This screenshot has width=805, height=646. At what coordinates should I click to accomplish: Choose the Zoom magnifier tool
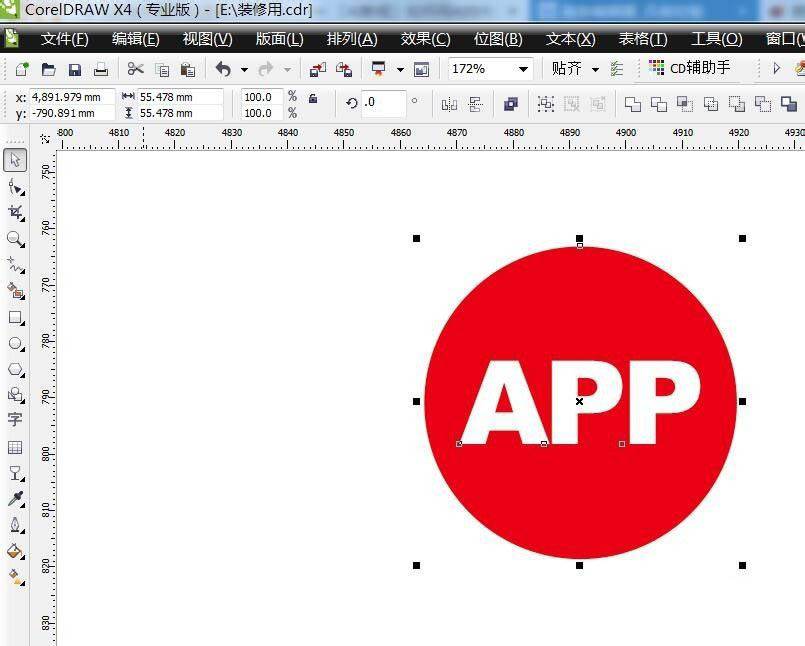coord(15,239)
